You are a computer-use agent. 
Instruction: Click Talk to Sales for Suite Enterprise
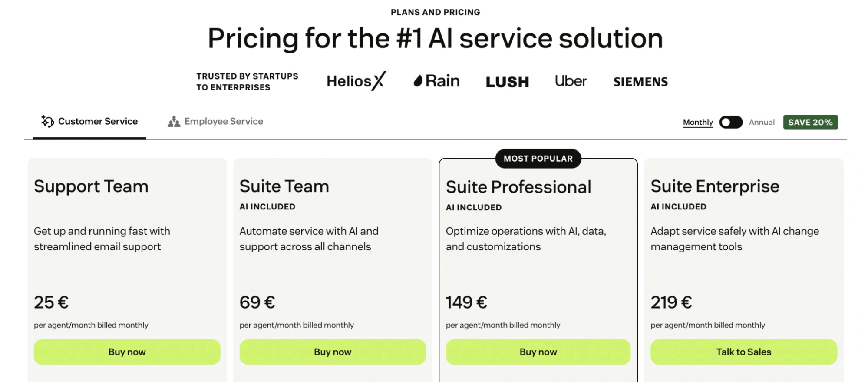743,352
